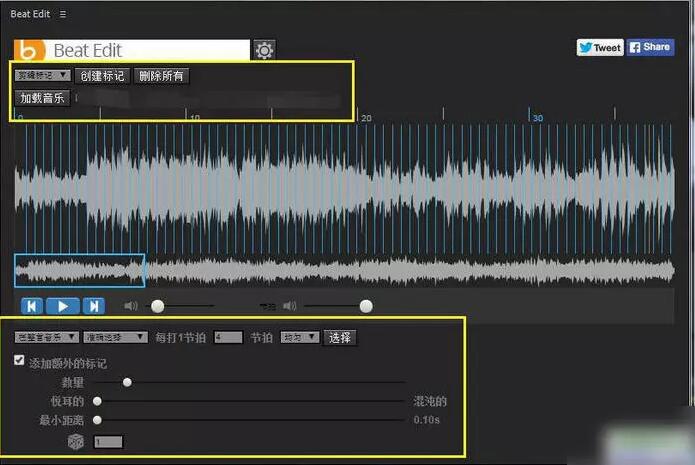
Task: Click the music volume speaker icon
Action: click(131, 306)
